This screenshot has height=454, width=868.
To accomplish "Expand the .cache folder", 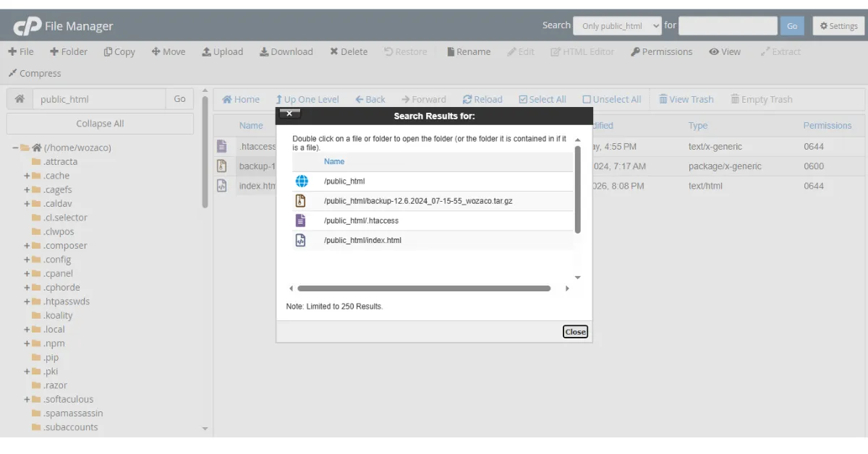I will (27, 176).
